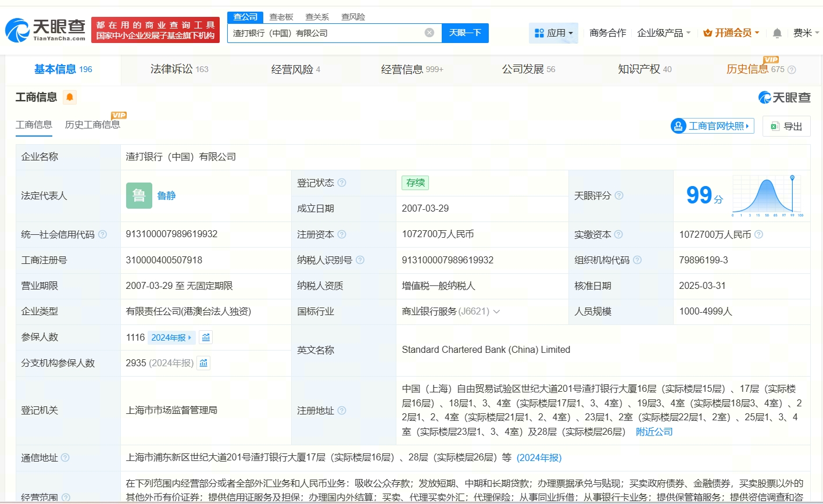
Task: Select the 工商信息 sub-tab
Action: pos(34,125)
